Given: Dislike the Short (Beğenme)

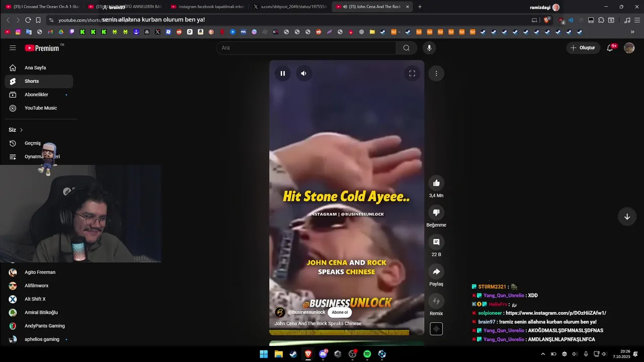Looking at the screenshot, I should (436, 213).
